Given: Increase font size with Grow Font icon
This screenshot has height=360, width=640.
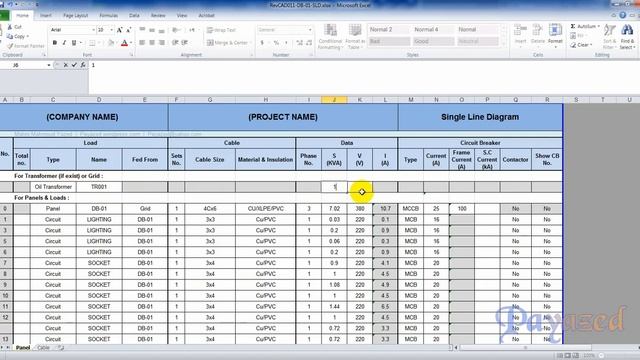Looking at the screenshot, I should click(x=120, y=30).
